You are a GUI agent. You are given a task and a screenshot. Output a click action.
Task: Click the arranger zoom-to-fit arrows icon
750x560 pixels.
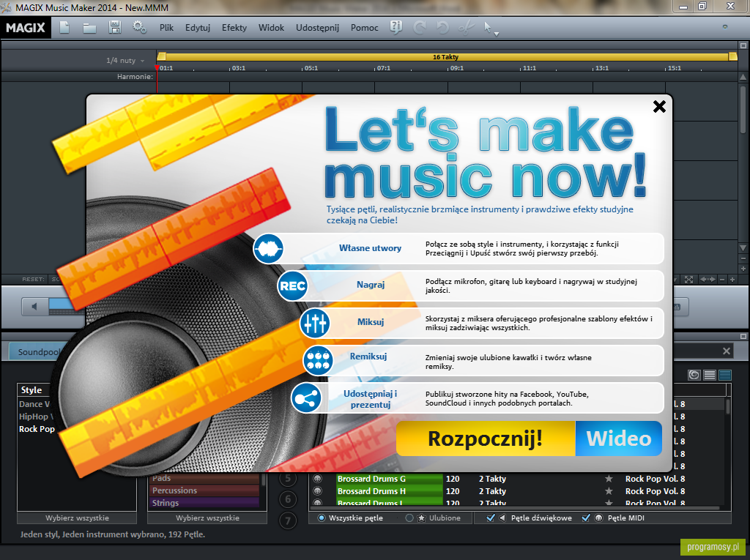click(688, 280)
